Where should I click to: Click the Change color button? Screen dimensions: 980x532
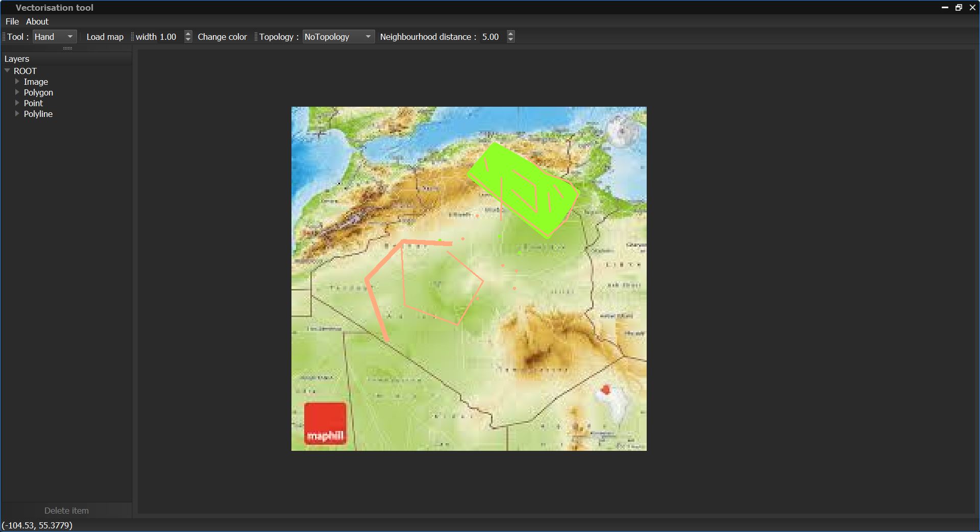222,37
